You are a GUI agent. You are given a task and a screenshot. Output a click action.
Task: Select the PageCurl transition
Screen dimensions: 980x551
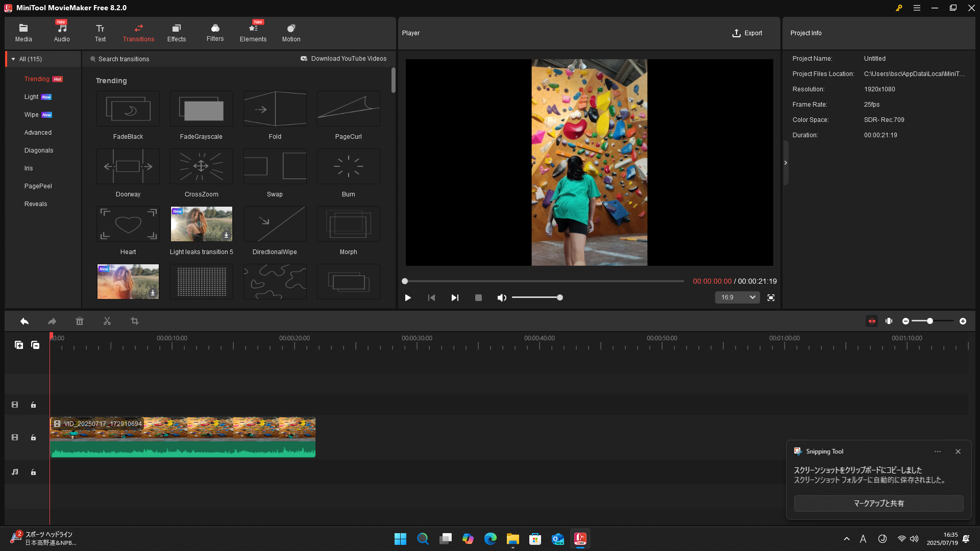point(349,109)
